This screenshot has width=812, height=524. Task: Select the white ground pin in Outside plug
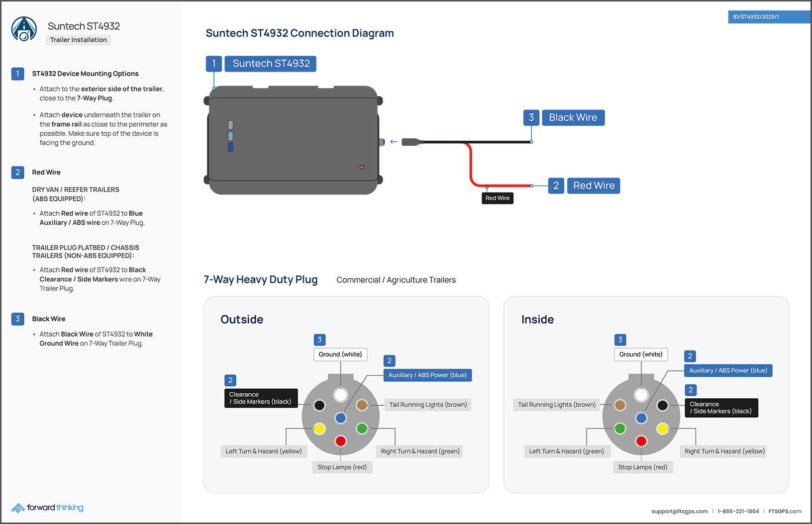pyautogui.click(x=341, y=395)
